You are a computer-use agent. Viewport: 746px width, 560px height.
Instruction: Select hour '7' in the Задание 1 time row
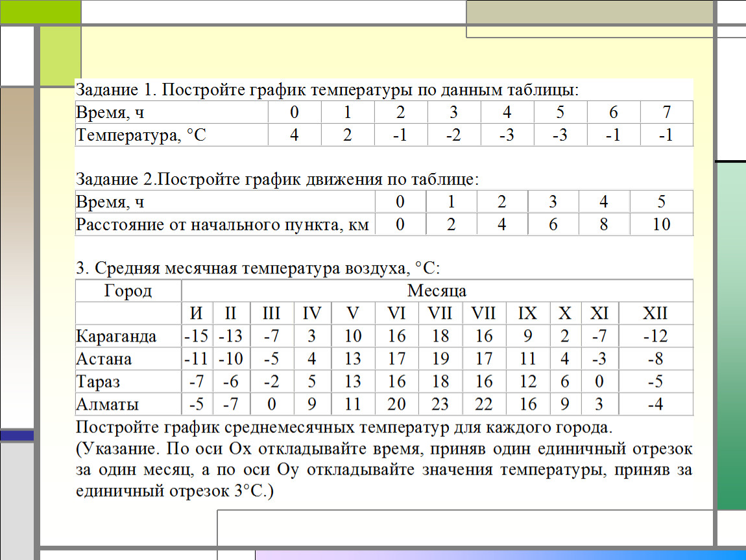[x=667, y=112]
